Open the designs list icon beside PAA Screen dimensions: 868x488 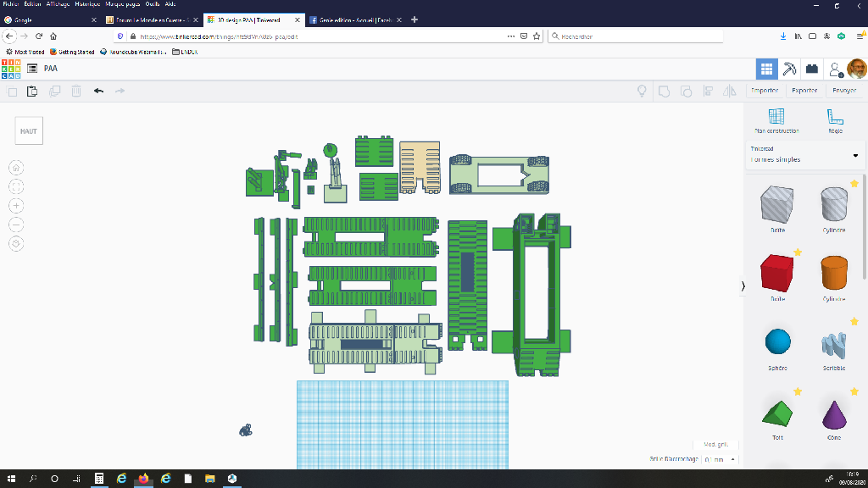32,69
